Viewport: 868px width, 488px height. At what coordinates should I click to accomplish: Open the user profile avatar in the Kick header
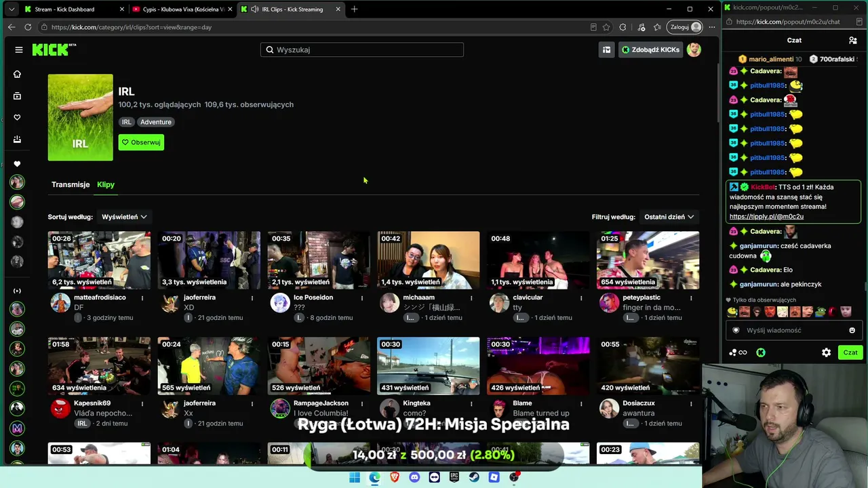click(x=694, y=49)
